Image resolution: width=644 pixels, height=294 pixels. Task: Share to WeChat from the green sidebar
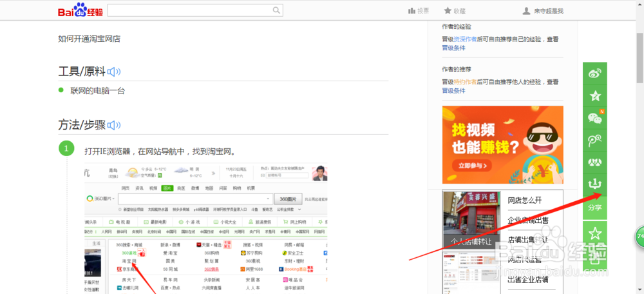pos(594,119)
